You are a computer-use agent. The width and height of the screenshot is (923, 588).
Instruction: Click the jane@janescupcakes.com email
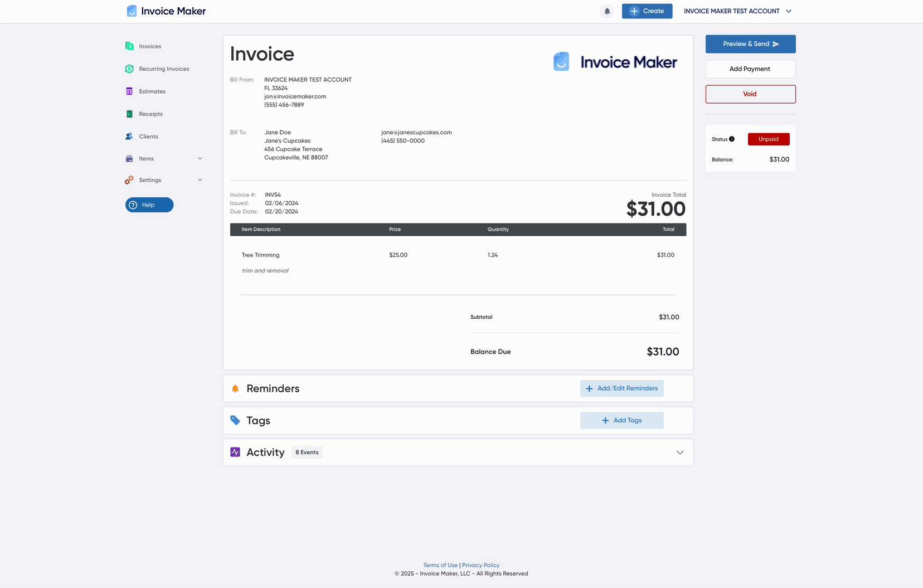click(x=416, y=133)
